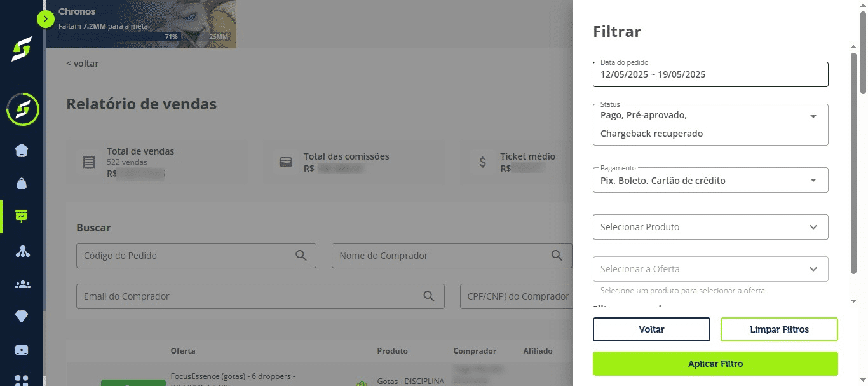This screenshot has width=868, height=386.
Task: Open the Pagamento dropdown
Action: 710,180
